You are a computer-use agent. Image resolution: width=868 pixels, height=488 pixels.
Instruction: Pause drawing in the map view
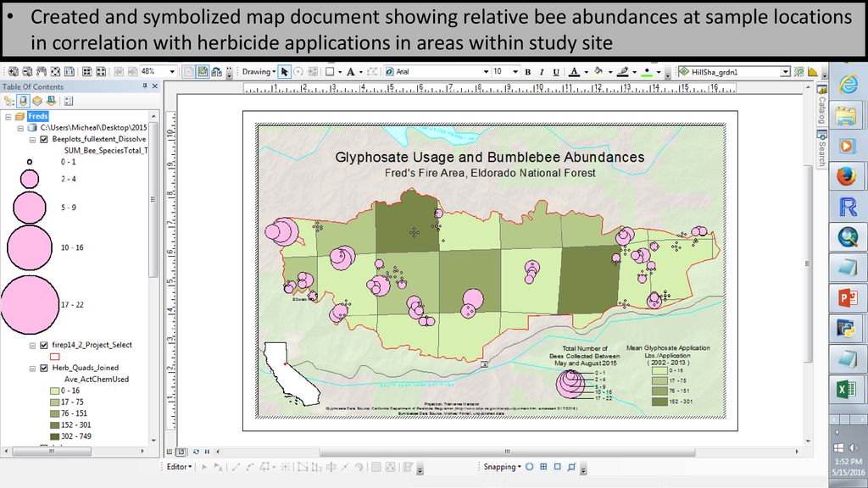tap(207, 452)
